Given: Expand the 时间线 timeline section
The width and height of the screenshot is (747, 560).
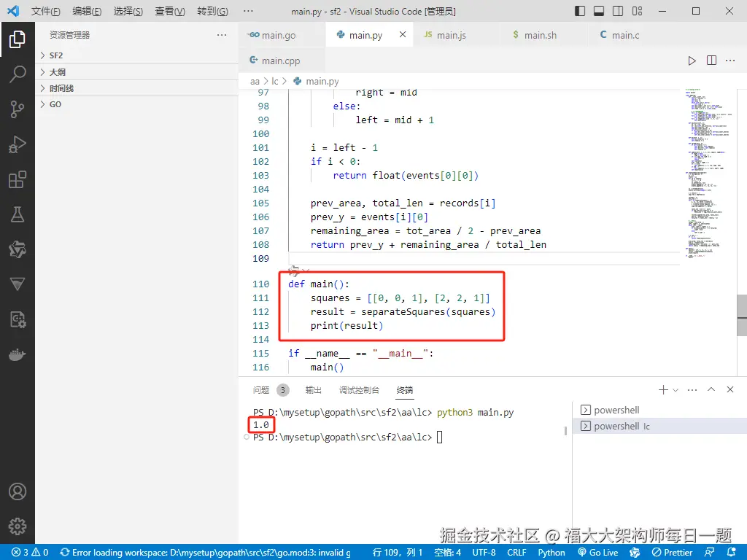Looking at the screenshot, I should coord(136,88).
